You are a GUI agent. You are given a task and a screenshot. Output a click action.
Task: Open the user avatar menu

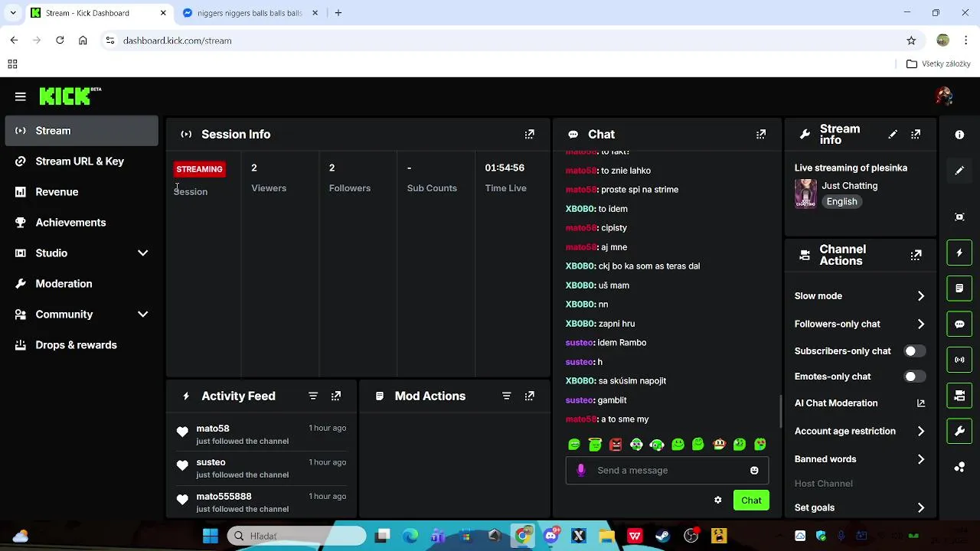tap(943, 96)
